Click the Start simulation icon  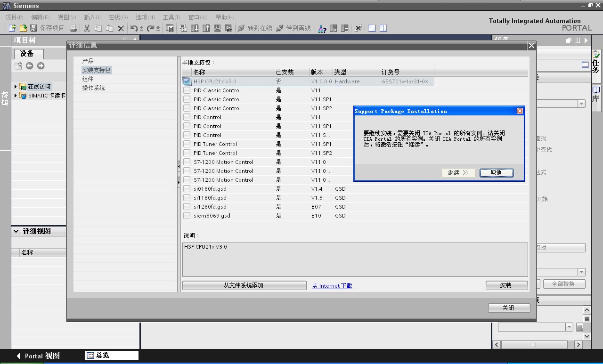pyautogui.click(x=217, y=28)
